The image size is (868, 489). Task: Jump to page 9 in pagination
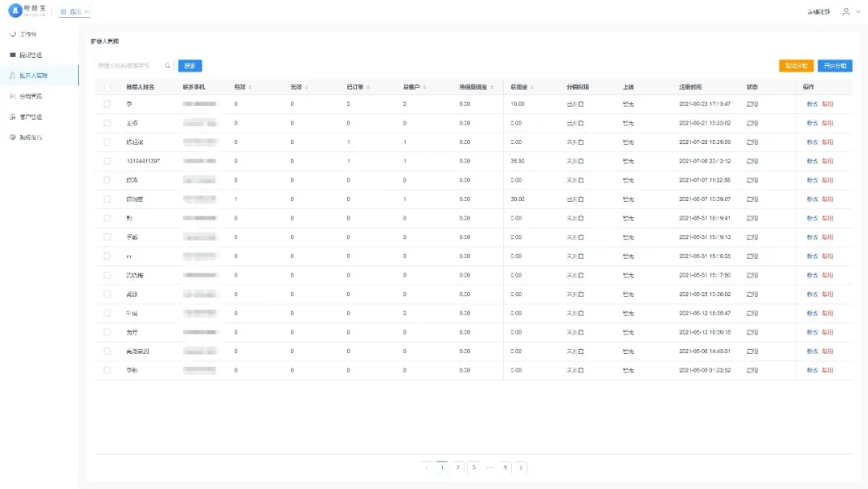pyautogui.click(x=505, y=467)
